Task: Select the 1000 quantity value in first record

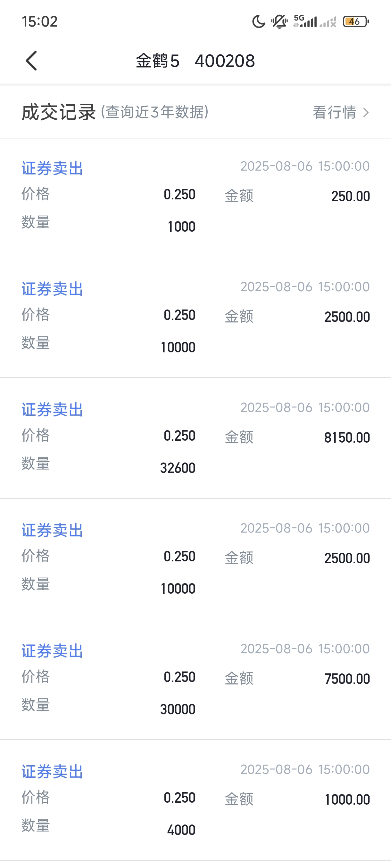Action: tap(181, 226)
